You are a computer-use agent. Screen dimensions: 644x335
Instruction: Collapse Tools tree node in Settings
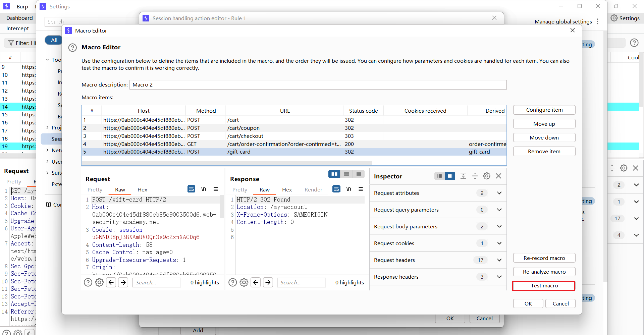[48, 60]
